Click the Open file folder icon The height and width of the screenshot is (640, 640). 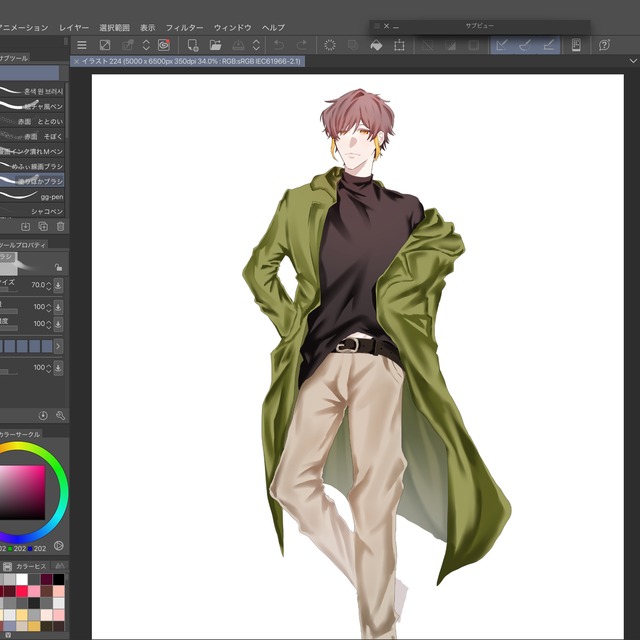(215, 45)
